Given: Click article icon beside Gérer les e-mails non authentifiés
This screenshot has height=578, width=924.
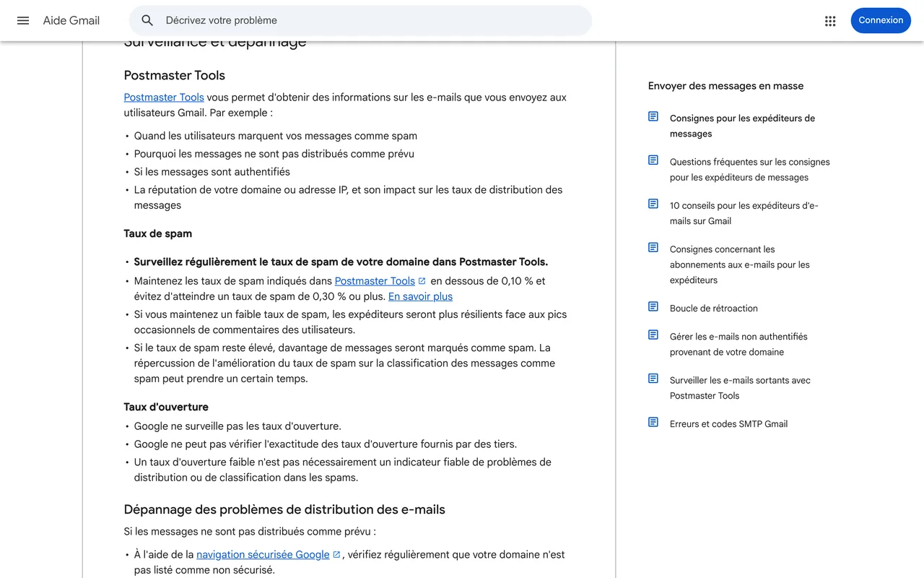Looking at the screenshot, I should pos(653,335).
